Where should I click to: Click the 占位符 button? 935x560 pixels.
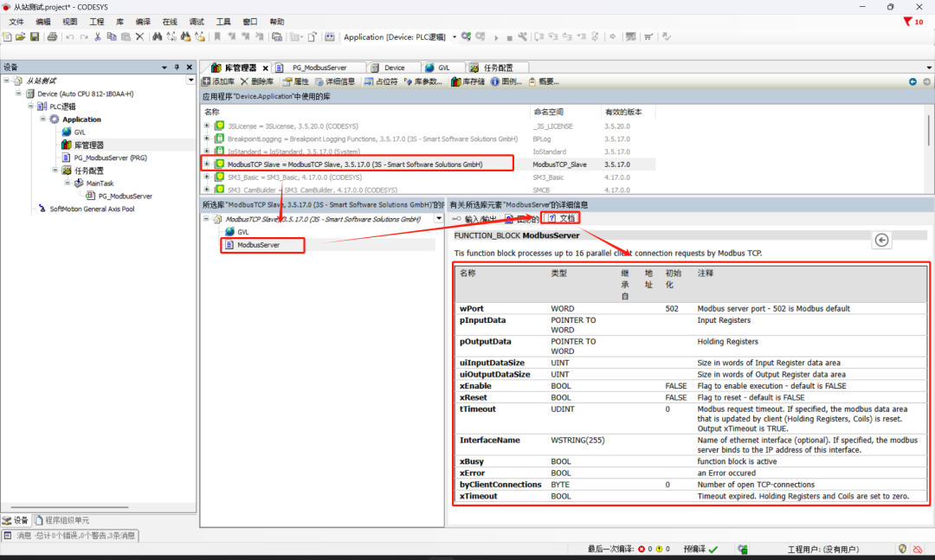[x=381, y=81]
